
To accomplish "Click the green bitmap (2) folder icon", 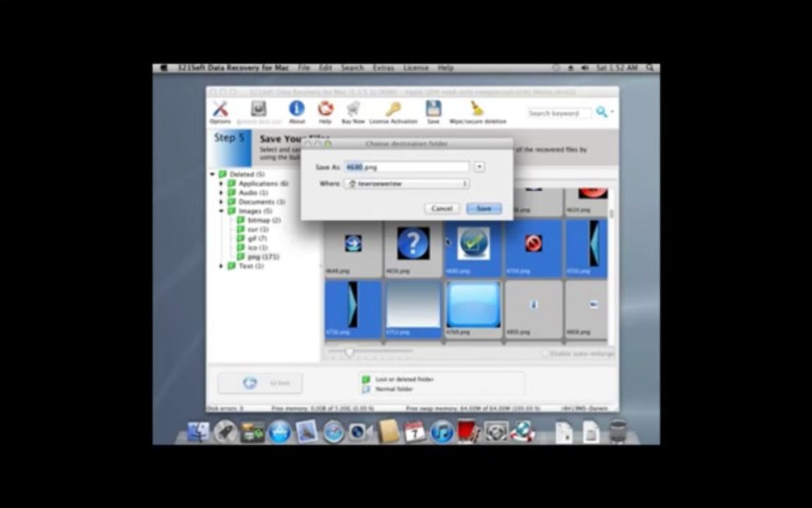I will pos(241,220).
